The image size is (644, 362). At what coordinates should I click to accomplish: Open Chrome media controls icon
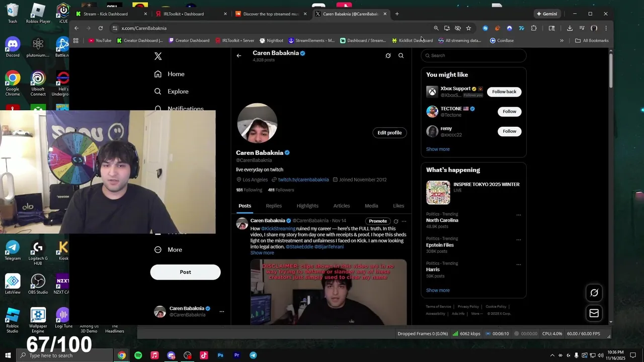(x=582, y=28)
